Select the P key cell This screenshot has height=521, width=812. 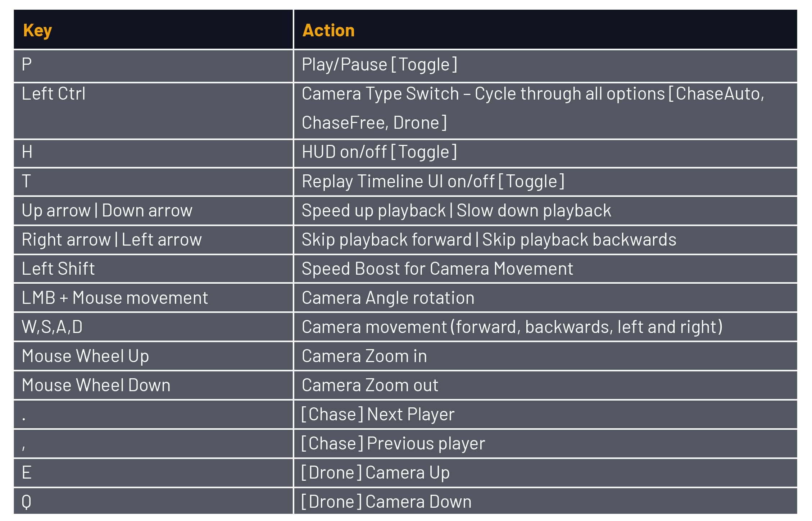coord(153,66)
